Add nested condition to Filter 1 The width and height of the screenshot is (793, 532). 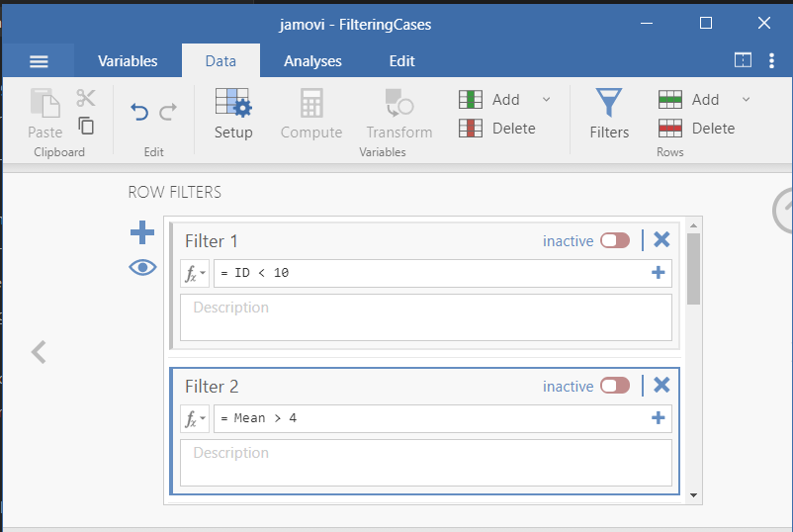click(x=658, y=273)
